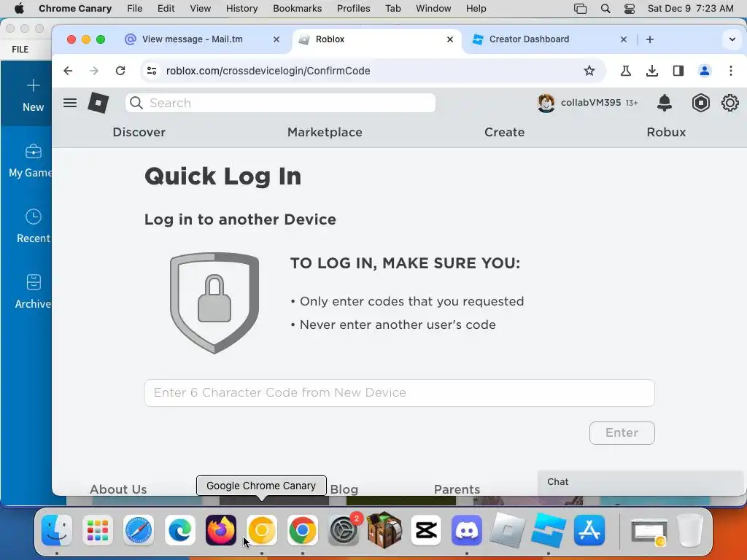Open the Chrome profile avatar icon

pos(704,71)
